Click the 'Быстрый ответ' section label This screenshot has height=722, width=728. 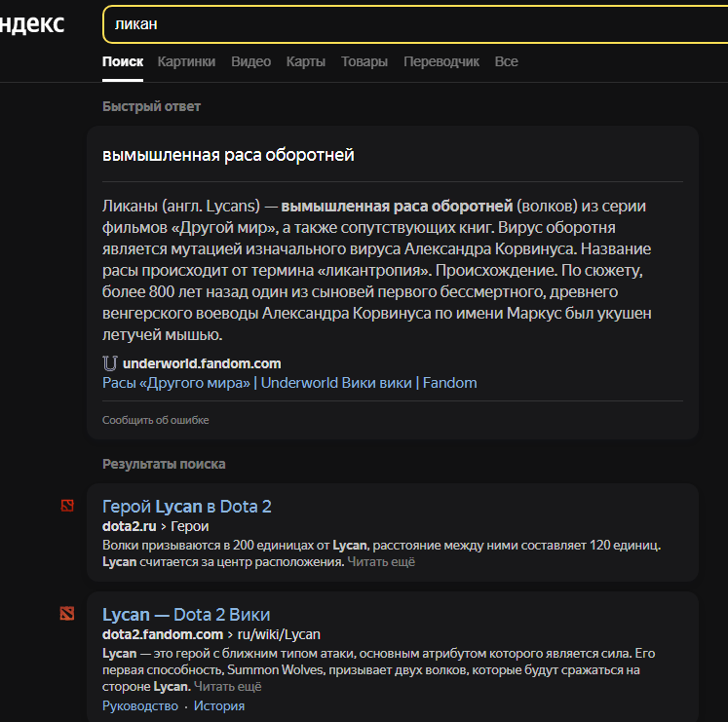[x=151, y=106]
